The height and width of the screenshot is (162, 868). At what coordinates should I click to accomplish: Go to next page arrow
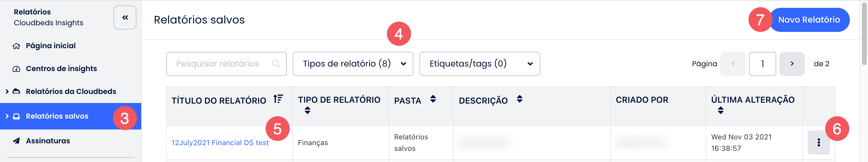coord(792,64)
